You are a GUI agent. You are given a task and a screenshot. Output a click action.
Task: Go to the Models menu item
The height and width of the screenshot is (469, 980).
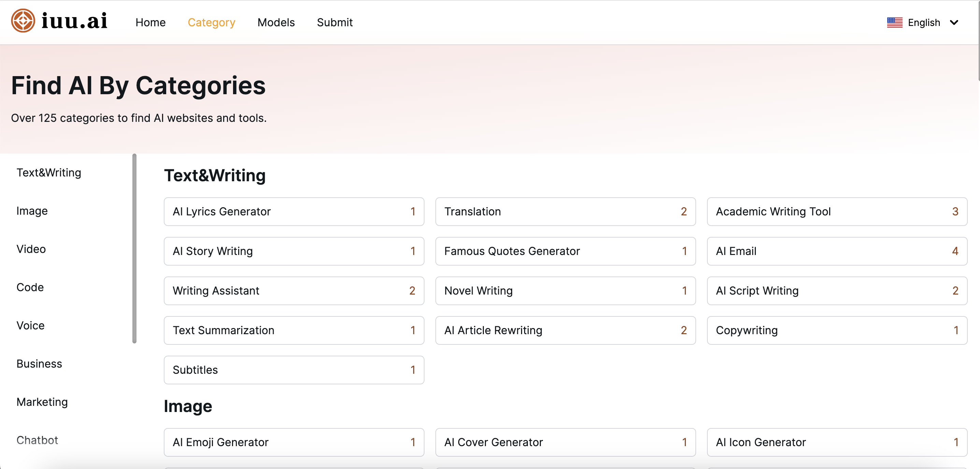coord(276,23)
